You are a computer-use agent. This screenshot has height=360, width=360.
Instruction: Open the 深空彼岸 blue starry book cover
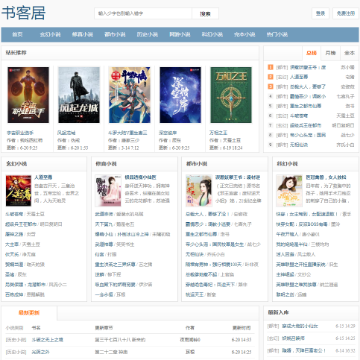(180, 95)
